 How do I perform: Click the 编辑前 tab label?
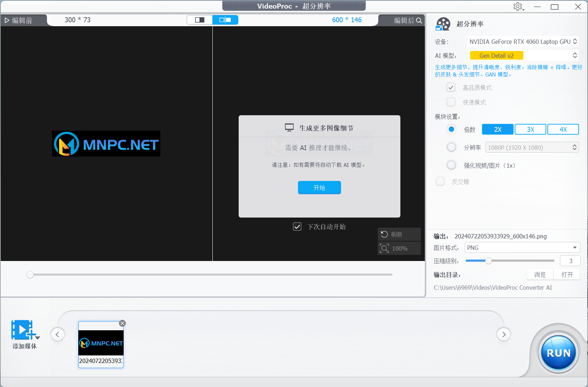pos(22,20)
